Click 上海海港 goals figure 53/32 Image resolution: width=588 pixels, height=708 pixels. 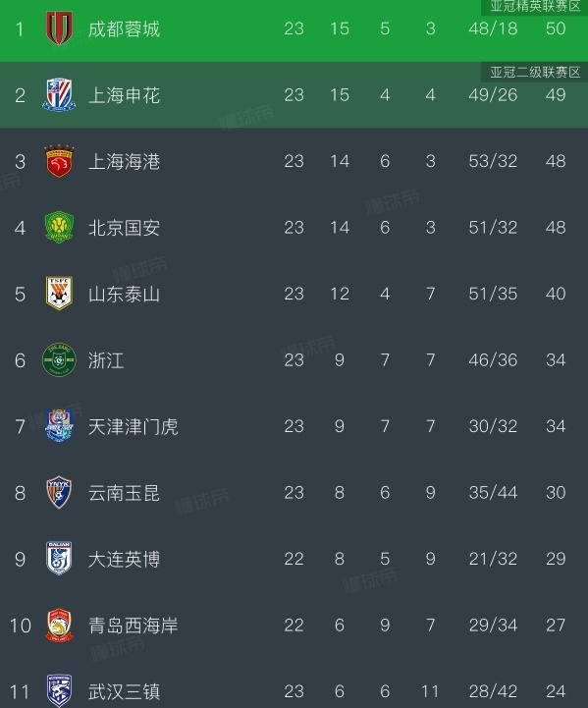pyautogui.click(x=493, y=161)
